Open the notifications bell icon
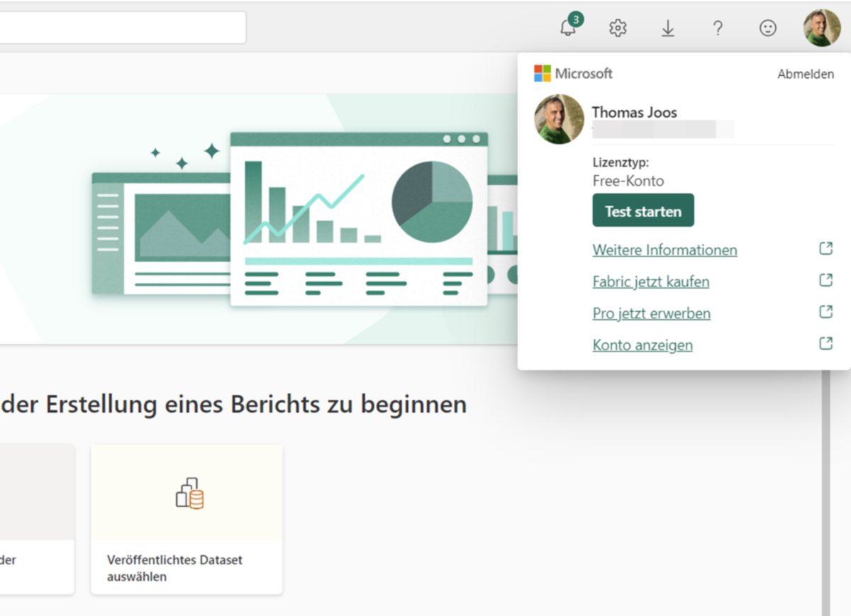 coord(568,28)
